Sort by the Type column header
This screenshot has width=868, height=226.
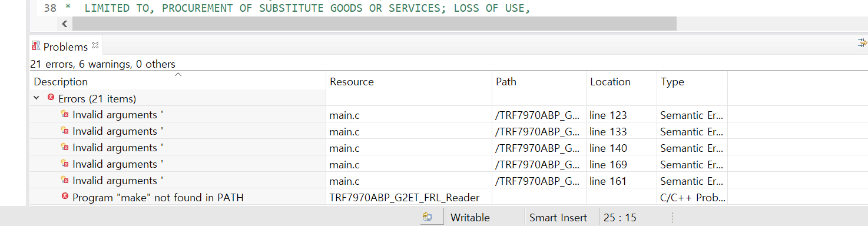click(693, 81)
